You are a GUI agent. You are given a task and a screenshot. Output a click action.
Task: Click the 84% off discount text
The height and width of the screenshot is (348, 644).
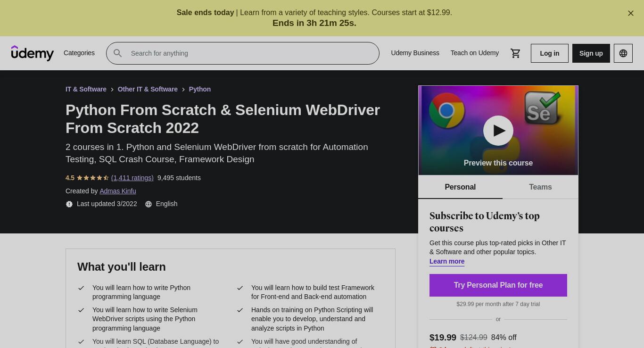[x=504, y=338]
